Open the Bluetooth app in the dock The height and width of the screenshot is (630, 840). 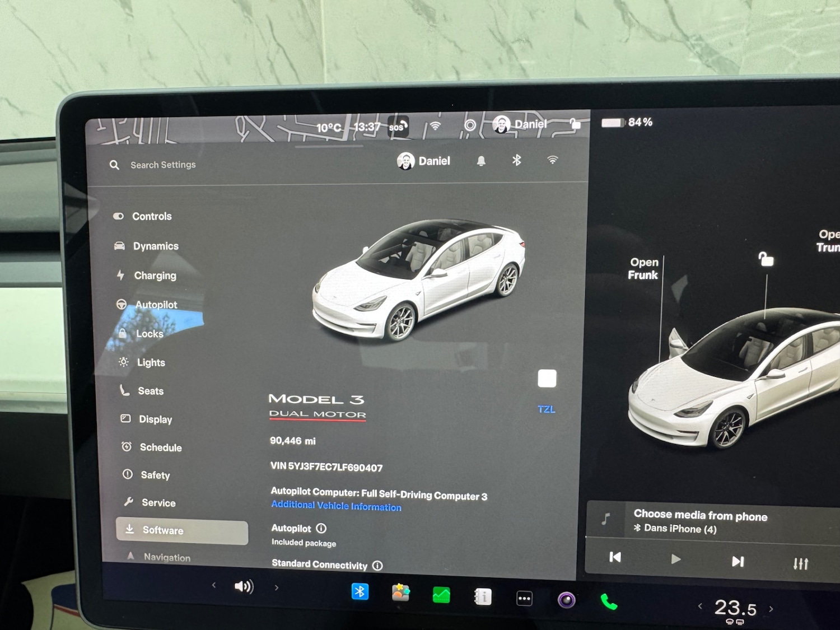pyautogui.click(x=360, y=591)
